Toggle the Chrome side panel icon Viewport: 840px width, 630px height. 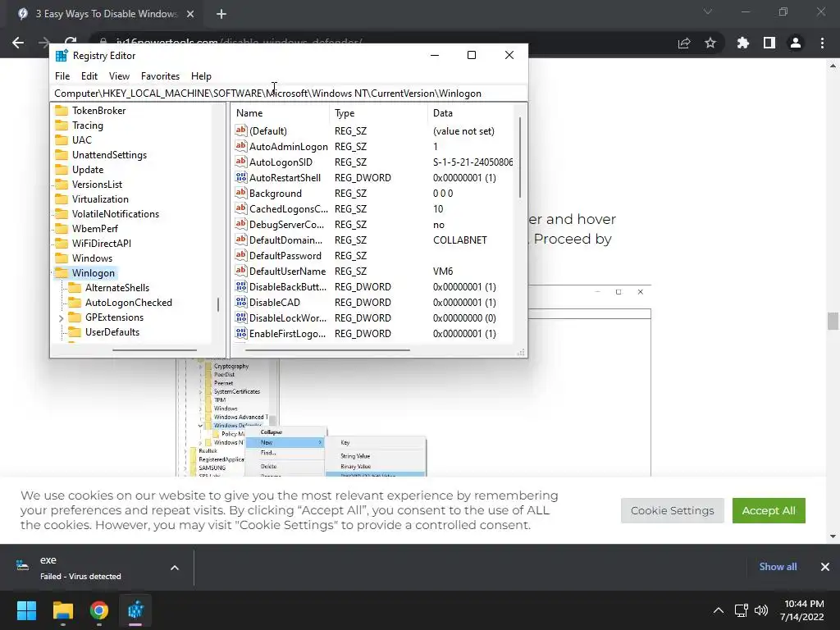769,43
